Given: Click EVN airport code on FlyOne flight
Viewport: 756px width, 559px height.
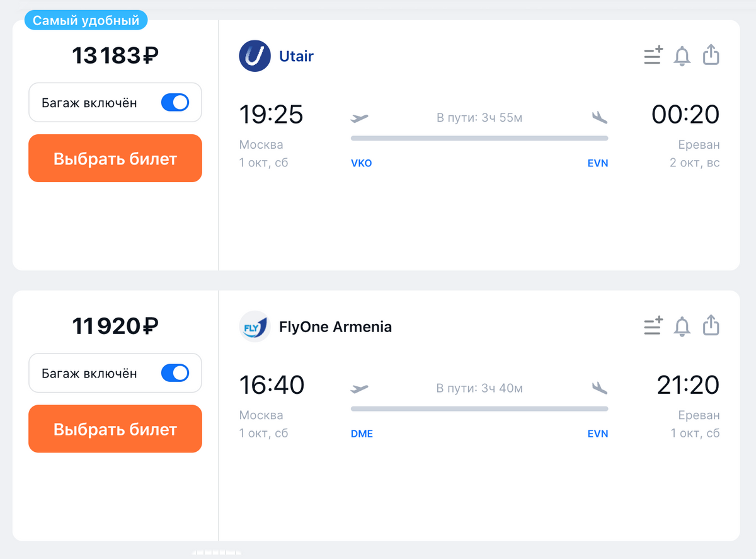Looking at the screenshot, I should coord(597,434).
